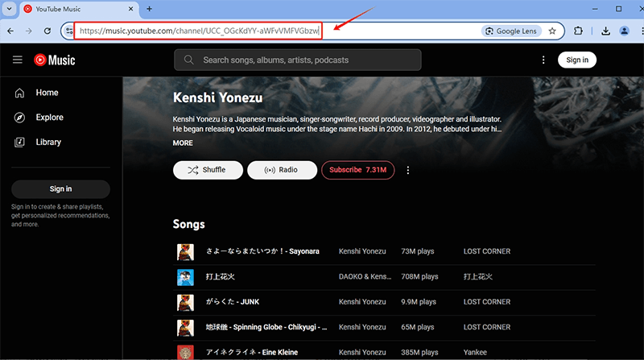The height and width of the screenshot is (360, 644).
Task: Click the Spinning Globe - Chikyugi title
Action: 266,327
